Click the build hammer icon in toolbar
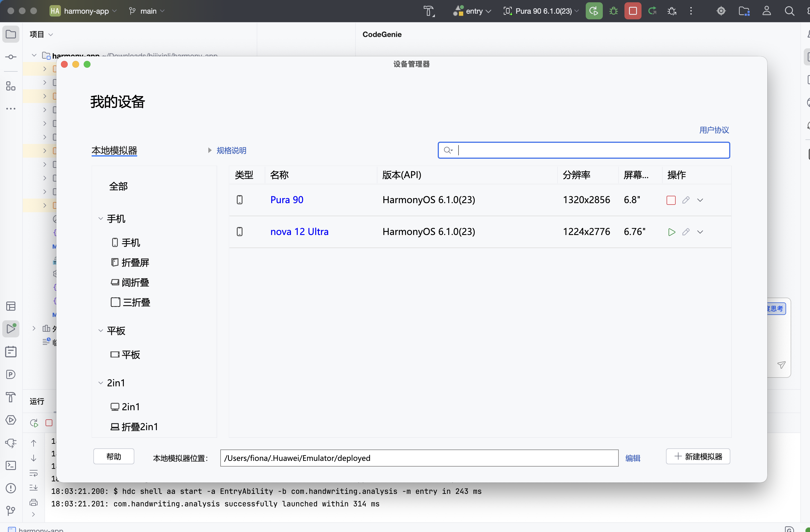 coord(429,11)
